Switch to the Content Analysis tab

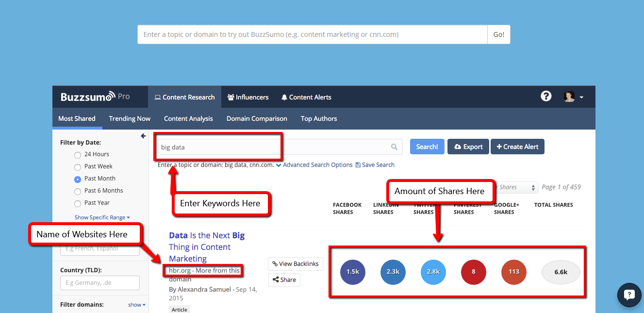click(188, 118)
